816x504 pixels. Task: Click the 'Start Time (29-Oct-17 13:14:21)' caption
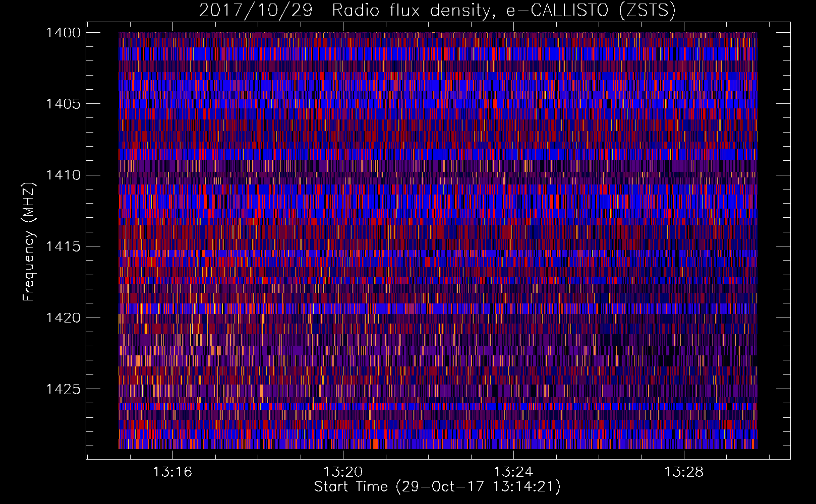click(437, 487)
